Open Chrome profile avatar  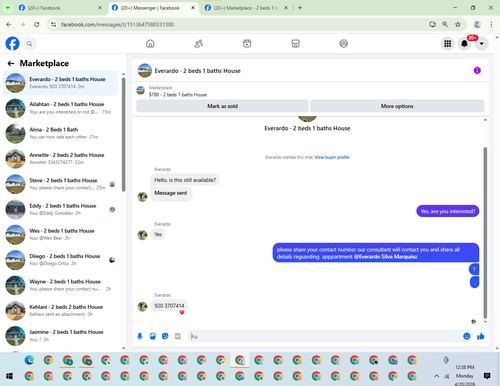(477, 24)
